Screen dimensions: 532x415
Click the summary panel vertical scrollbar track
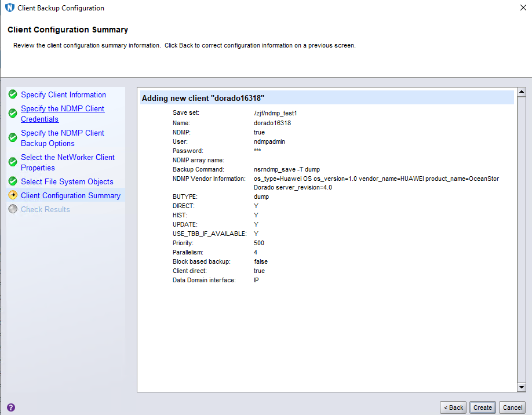coord(522,239)
